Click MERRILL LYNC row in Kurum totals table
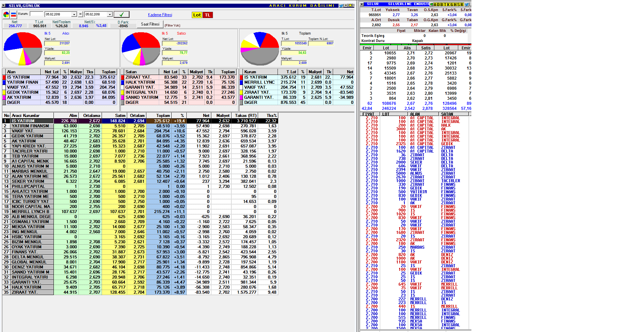 [297, 82]
